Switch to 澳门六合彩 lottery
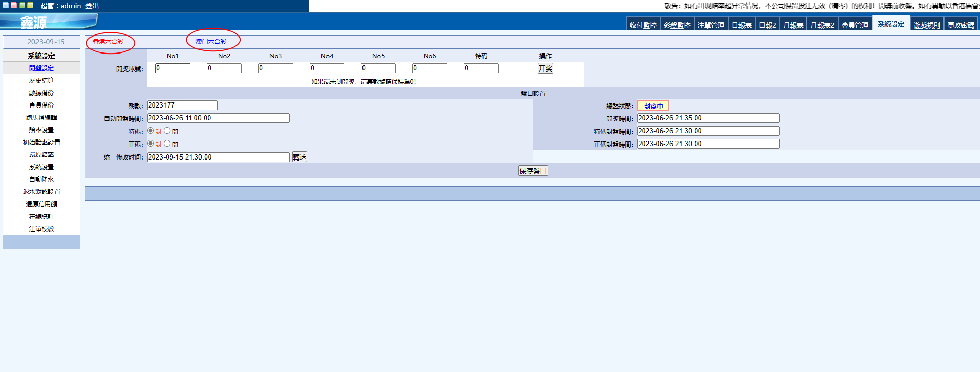 point(211,42)
